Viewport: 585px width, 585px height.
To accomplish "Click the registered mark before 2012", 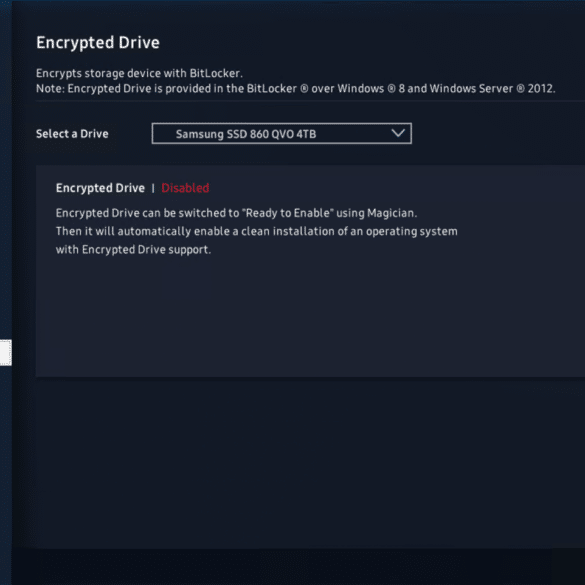I will pyautogui.click(x=520, y=89).
